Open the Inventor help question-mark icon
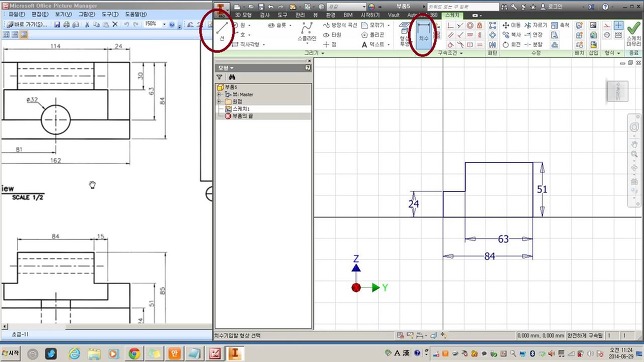 pos(605,7)
